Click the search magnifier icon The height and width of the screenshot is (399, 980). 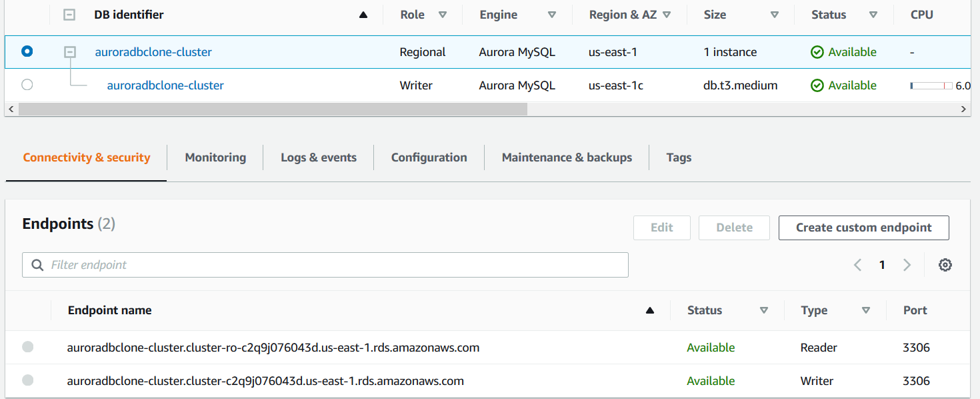click(37, 265)
